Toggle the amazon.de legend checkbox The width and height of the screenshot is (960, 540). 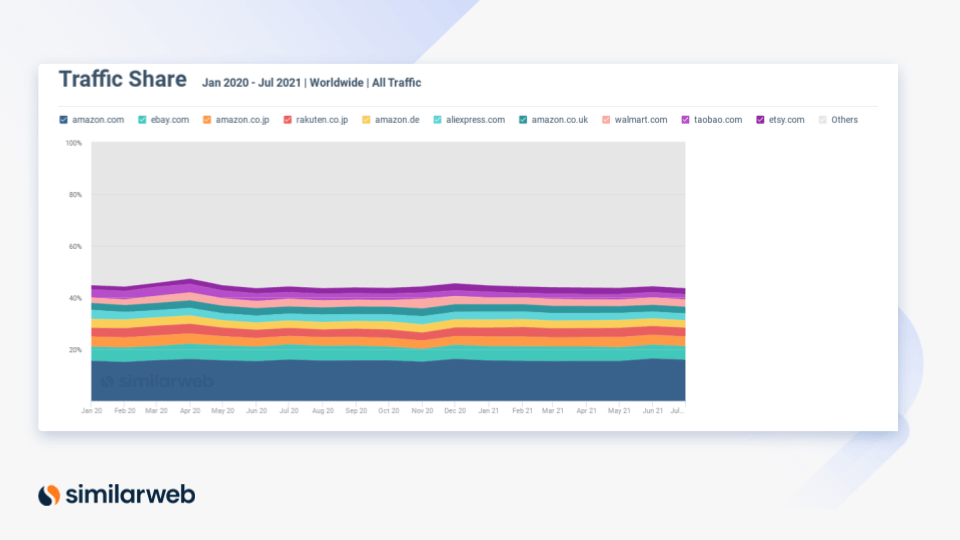pos(366,120)
